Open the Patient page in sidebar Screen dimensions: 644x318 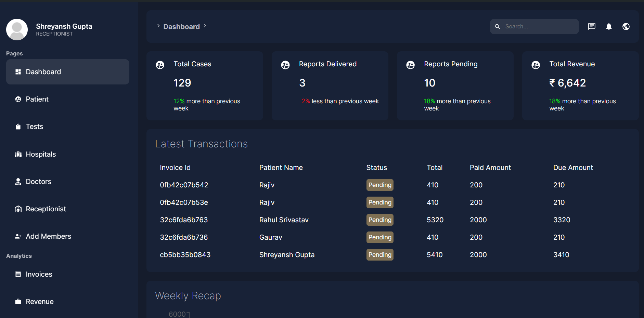(37, 99)
